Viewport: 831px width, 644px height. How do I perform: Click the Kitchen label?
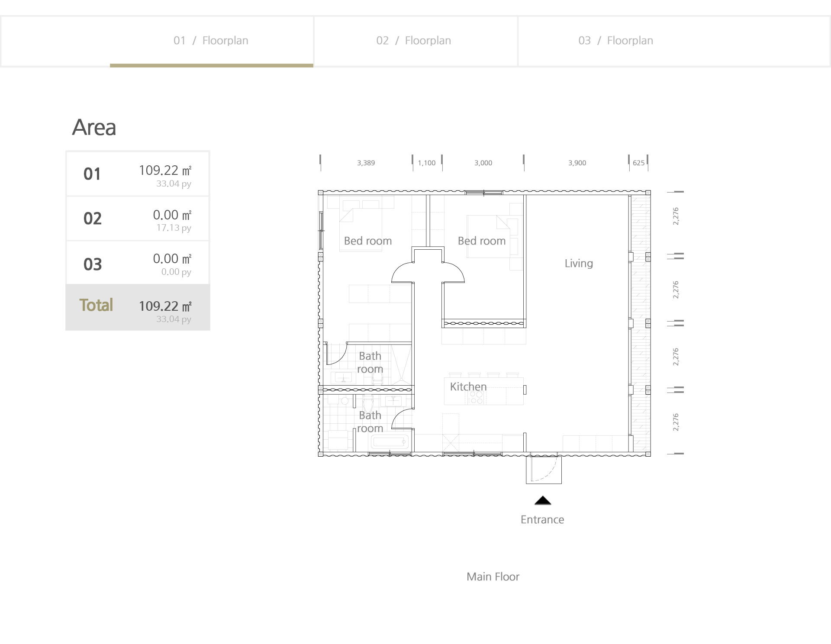coord(468,387)
